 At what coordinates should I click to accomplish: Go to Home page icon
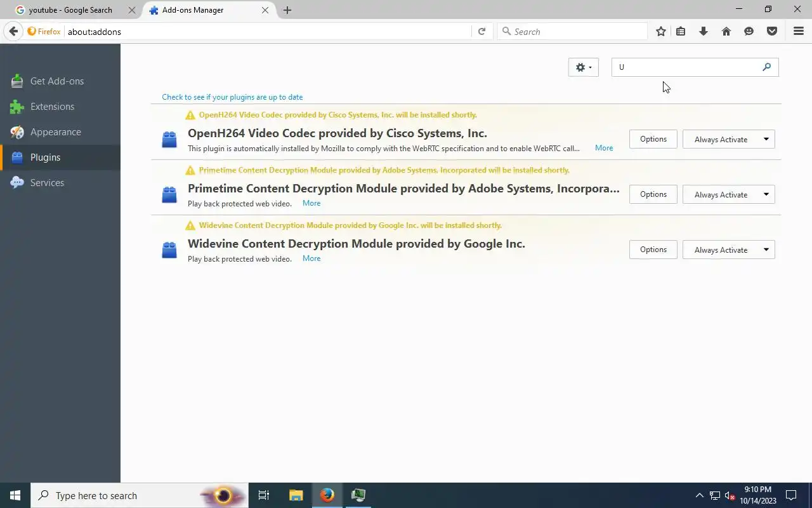[726, 31]
